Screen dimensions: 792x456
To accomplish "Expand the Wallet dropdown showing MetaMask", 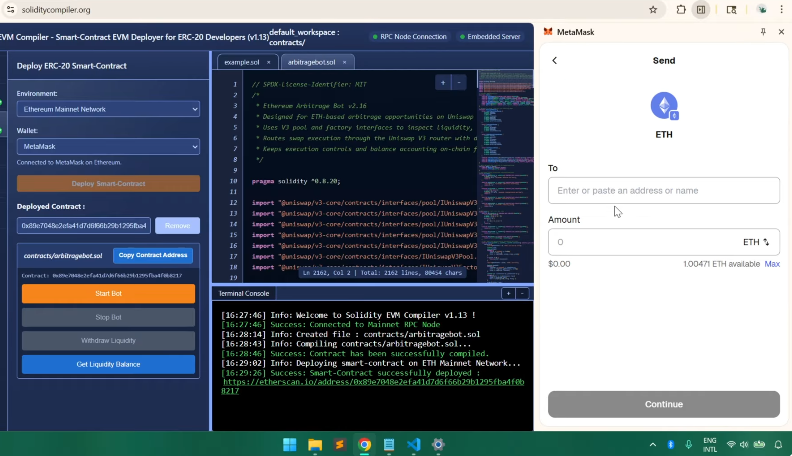I will coord(108,146).
